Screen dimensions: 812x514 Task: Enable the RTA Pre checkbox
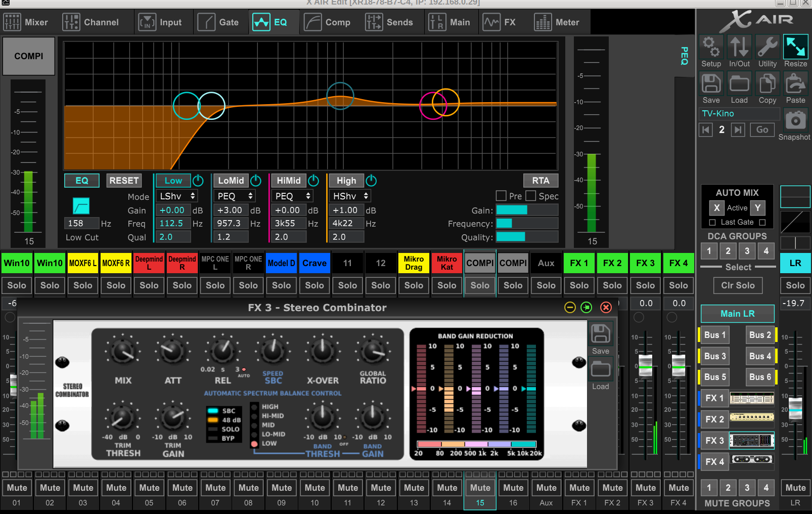(x=501, y=196)
